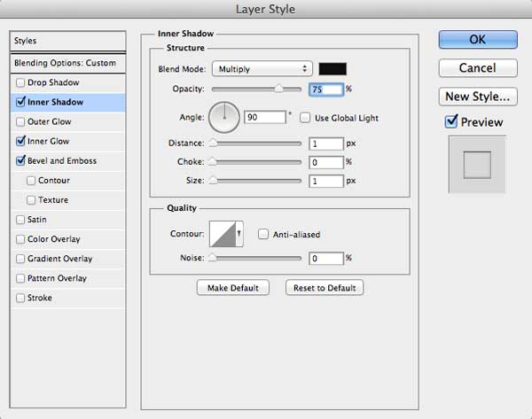Click the New Style... button

478,97
